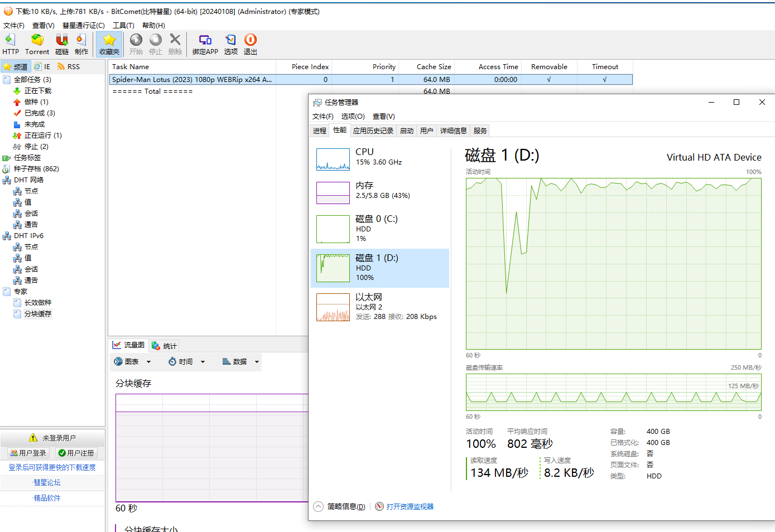775x532 pixels.
Task: Click the Stop (停止) toolbar button
Action: pyautogui.click(x=156, y=44)
